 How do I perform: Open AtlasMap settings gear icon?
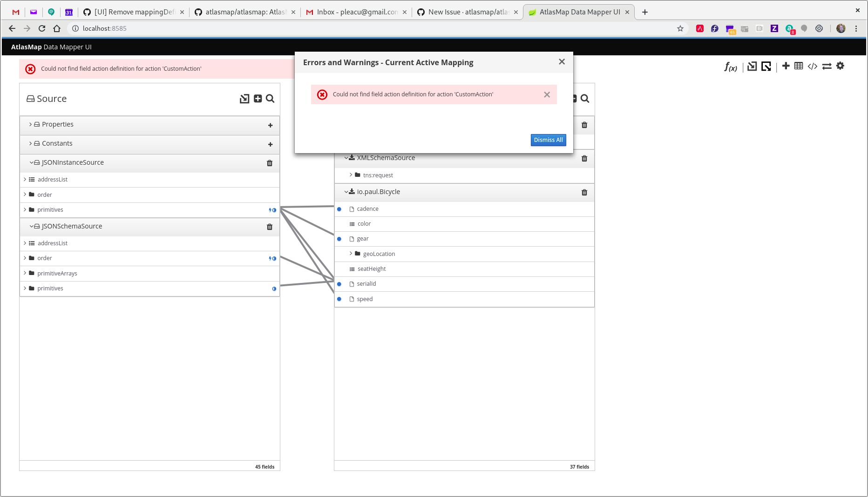(x=841, y=66)
